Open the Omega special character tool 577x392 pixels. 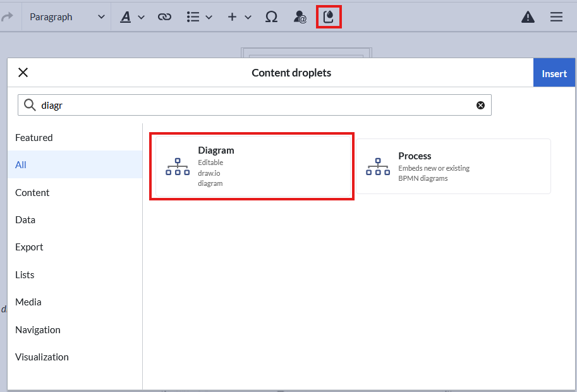click(271, 17)
